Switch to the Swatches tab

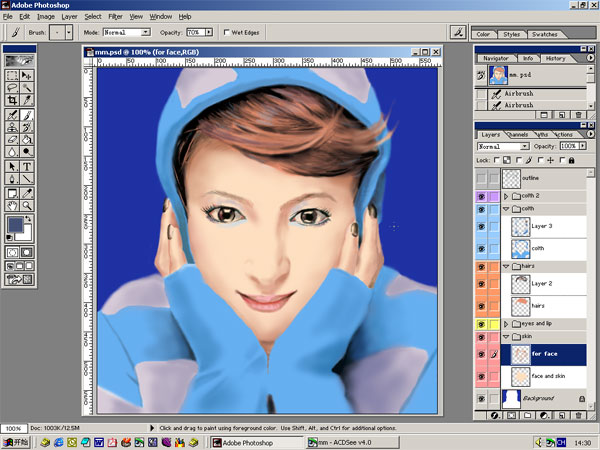[545, 34]
